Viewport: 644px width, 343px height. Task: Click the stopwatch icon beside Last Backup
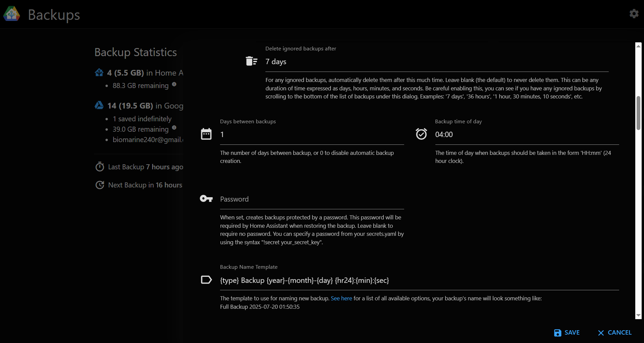pos(99,167)
